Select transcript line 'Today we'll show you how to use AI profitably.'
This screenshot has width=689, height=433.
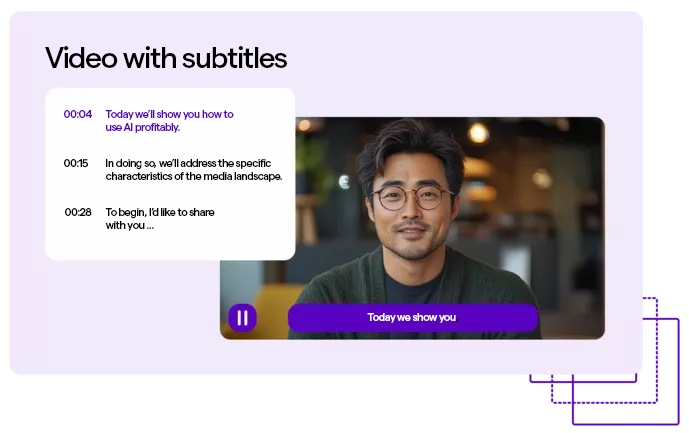[x=169, y=121]
